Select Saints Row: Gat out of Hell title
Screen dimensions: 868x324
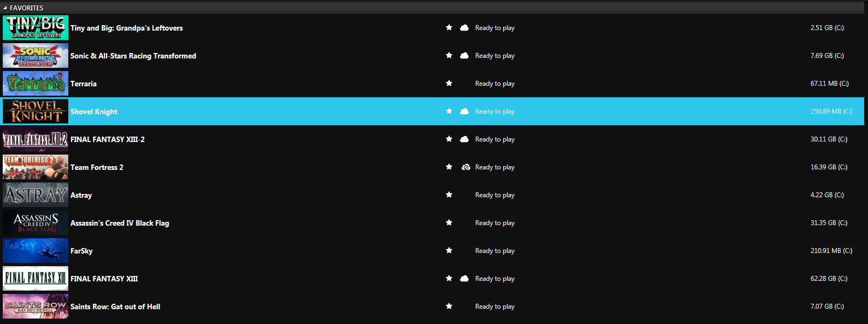pyautogui.click(x=115, y=307)
